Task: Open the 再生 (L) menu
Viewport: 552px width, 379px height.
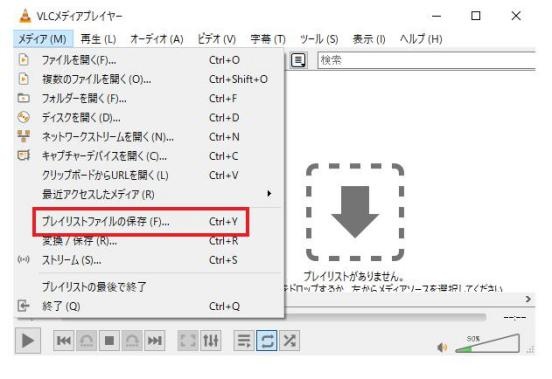Action: click(x=98, y=39)
